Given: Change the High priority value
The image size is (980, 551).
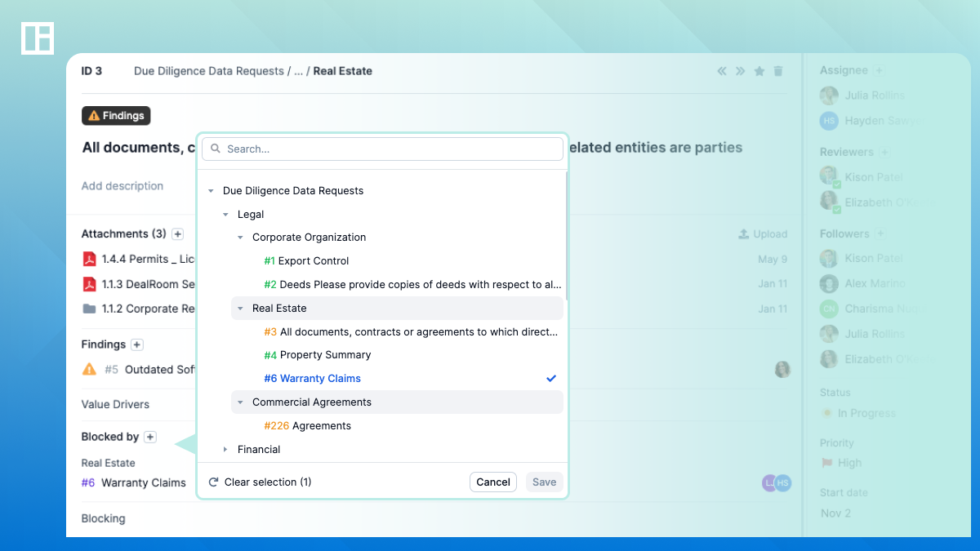Looking at the screenshot, I should [841, 463].
